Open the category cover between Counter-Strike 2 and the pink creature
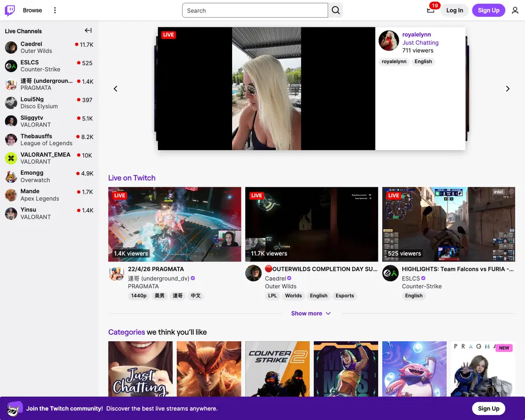Viewport: 525px width, 420px height. pos(346,369)
